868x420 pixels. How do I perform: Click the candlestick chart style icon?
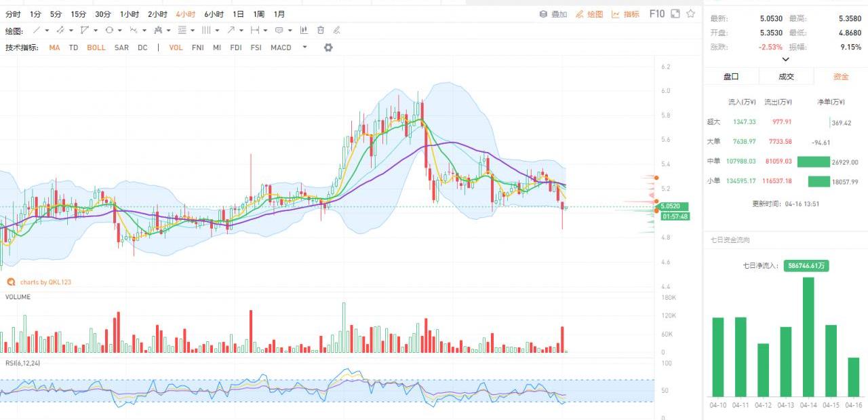tap(303, 31)
